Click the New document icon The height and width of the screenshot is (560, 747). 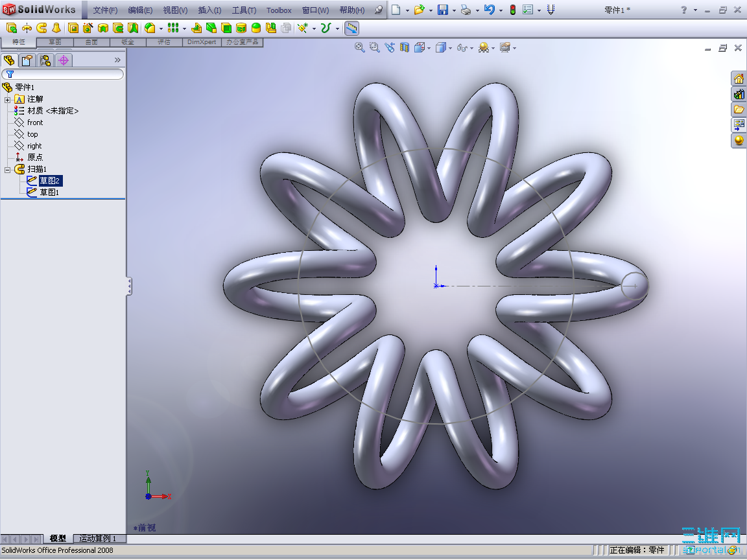point(396,10)
